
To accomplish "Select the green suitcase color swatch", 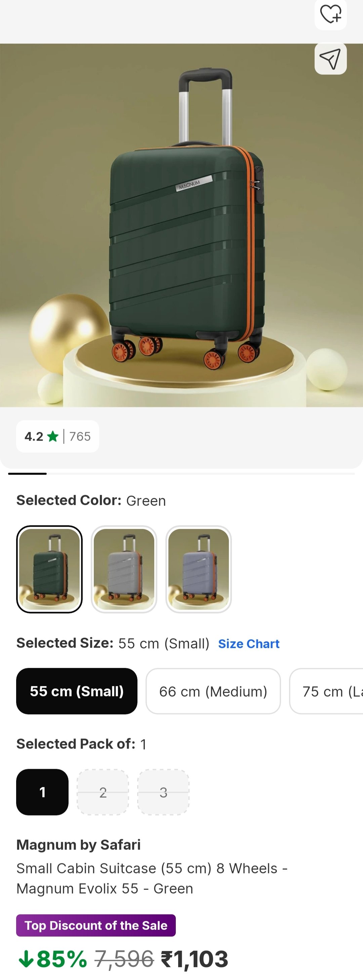I will point(49,569).
